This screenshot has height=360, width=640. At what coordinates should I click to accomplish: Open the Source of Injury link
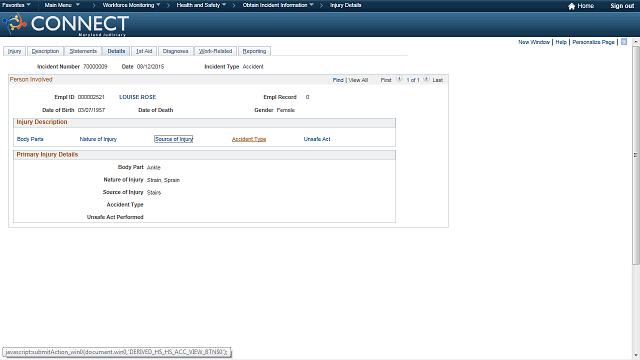click(x=173, y=139)
